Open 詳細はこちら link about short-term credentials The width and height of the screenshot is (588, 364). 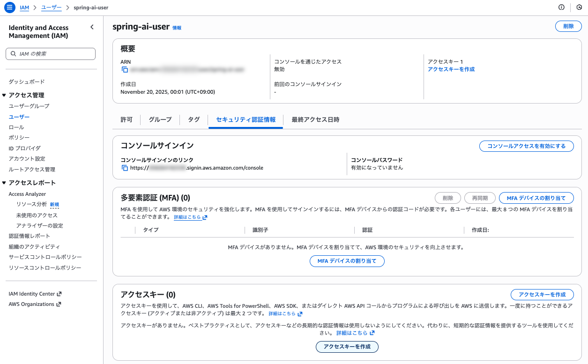355,333
